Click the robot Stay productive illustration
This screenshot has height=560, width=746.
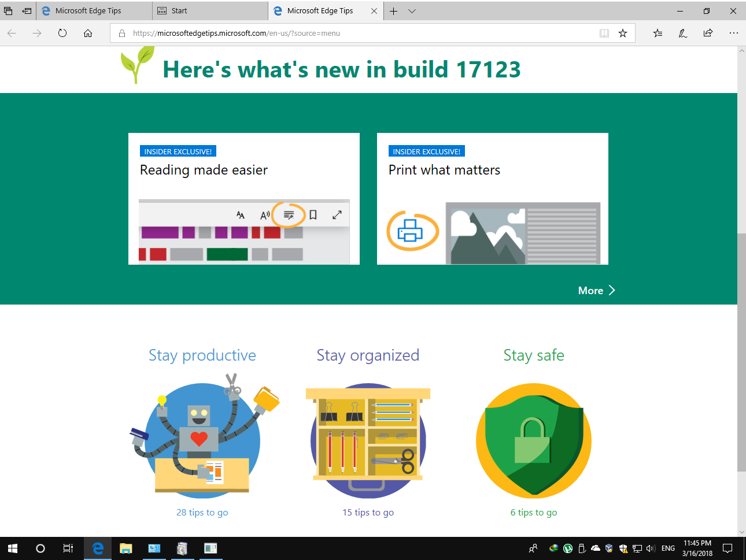(204, 437)
